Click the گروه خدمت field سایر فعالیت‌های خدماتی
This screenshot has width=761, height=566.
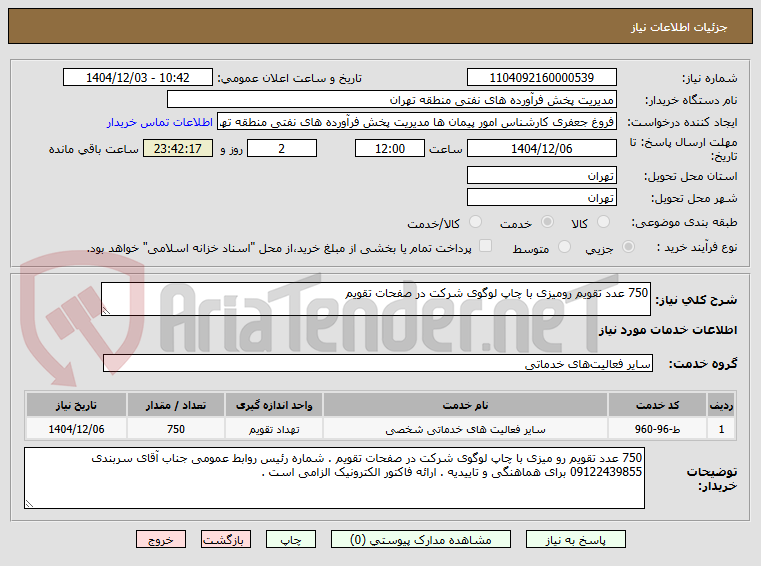[x=378, y=364]
